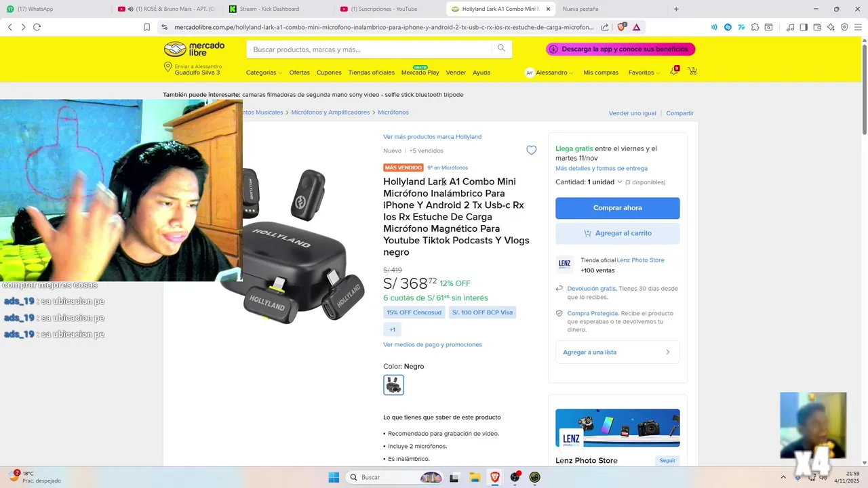The height and width of the screenshot is (488, 868).
Task: Expand the Favoritos dropdown
Action: [x=644, y=73]
